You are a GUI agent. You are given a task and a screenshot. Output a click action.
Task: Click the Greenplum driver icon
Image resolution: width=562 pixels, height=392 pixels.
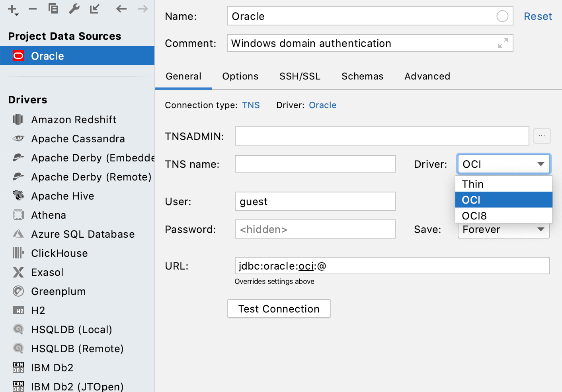[18, 291]
